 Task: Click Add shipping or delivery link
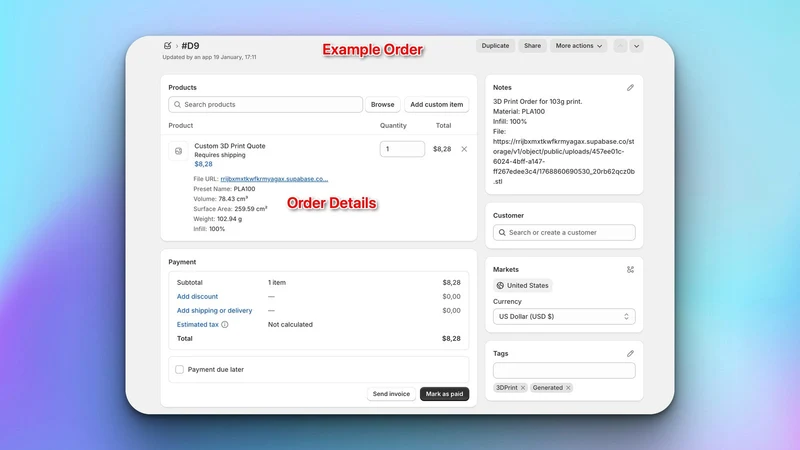(x=214, y=311)
